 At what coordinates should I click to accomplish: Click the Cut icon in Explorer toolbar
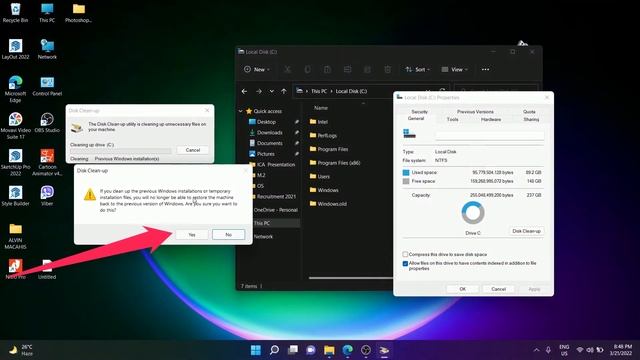coord(287,69)
